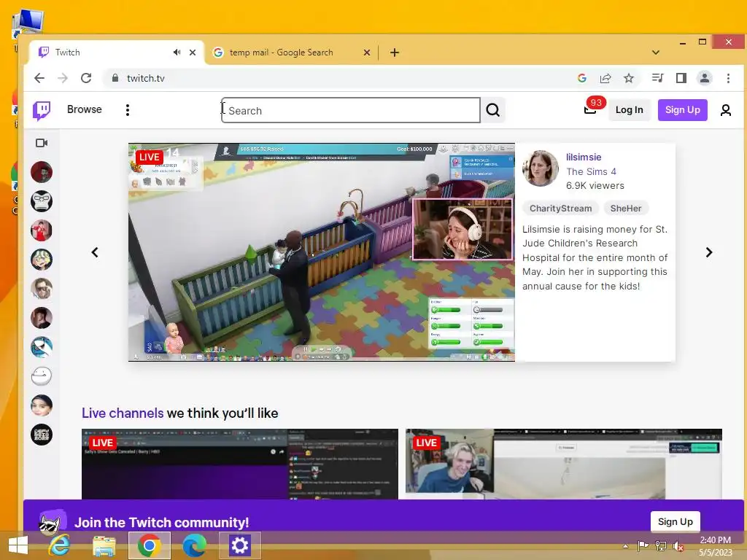Go back in Chrome
This screenshot has height=560, width=747.
pos(39,78)
